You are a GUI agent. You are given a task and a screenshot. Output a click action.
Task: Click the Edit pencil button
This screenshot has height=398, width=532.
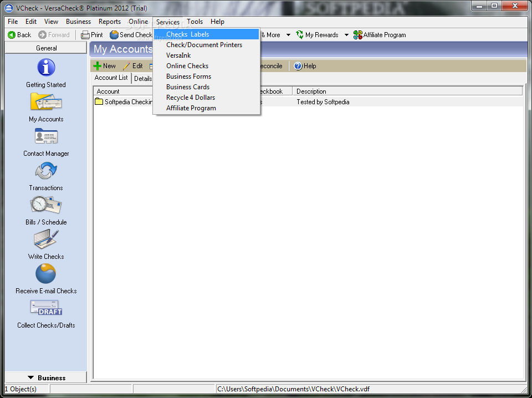click(133, 66)
